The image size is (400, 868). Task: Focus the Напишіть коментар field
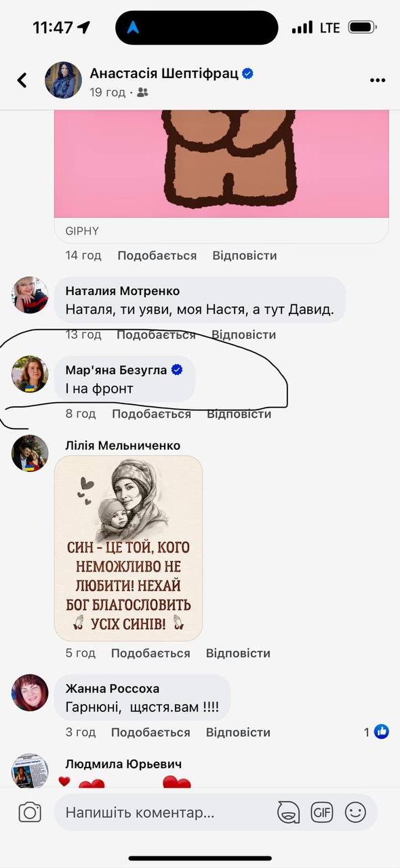tap(167, 812)
